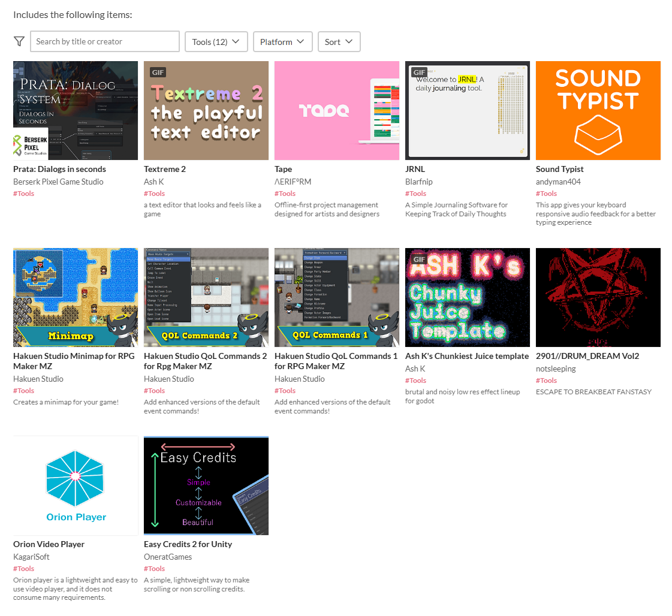Open the Tools (12) dropdown
The image size is (672, 616).
click(216, 41)
